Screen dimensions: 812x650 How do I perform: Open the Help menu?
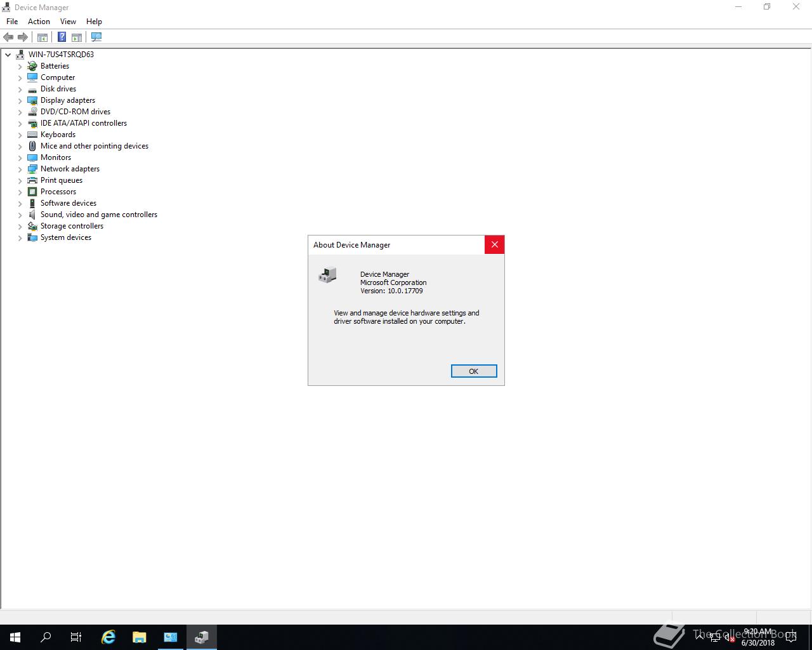94,22
